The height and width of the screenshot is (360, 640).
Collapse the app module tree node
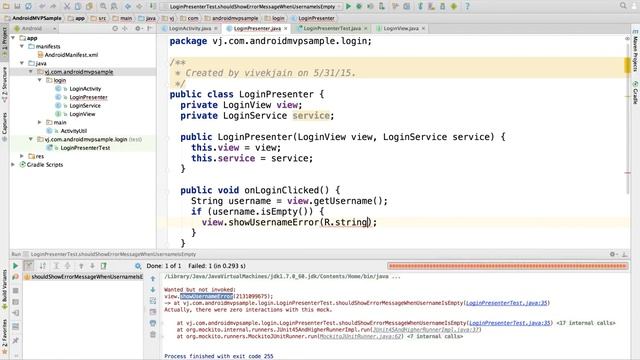[x=13, y=38]
